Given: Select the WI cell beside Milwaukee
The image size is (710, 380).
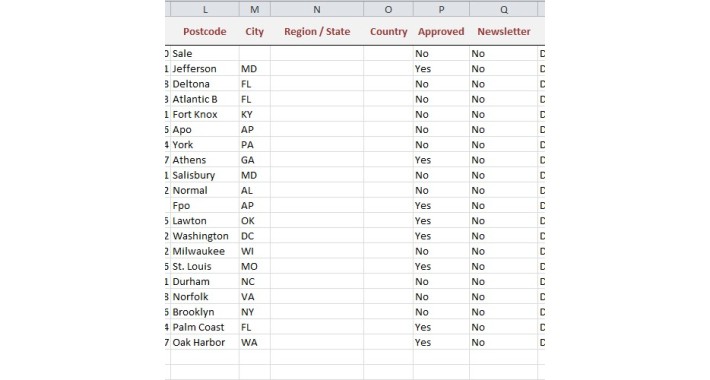Looking at the screenshot, I should click(255, 251).
